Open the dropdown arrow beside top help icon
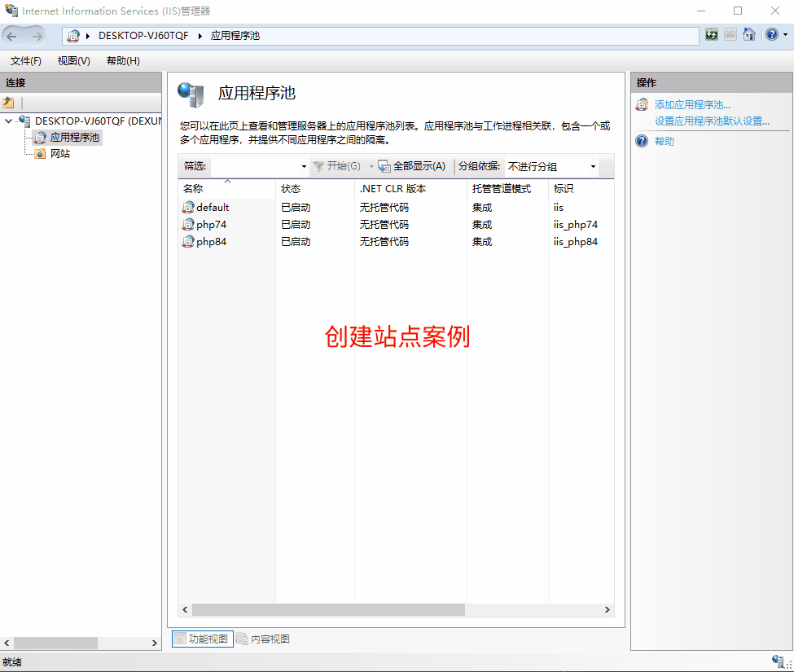The width and height of the screenshot is (794, 672). 785,35
